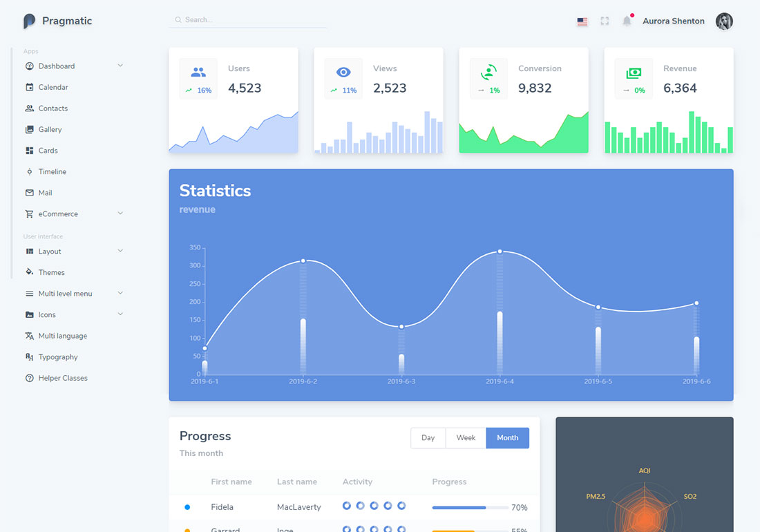Click the Timeline icon in sidebar

pos(30,171)
